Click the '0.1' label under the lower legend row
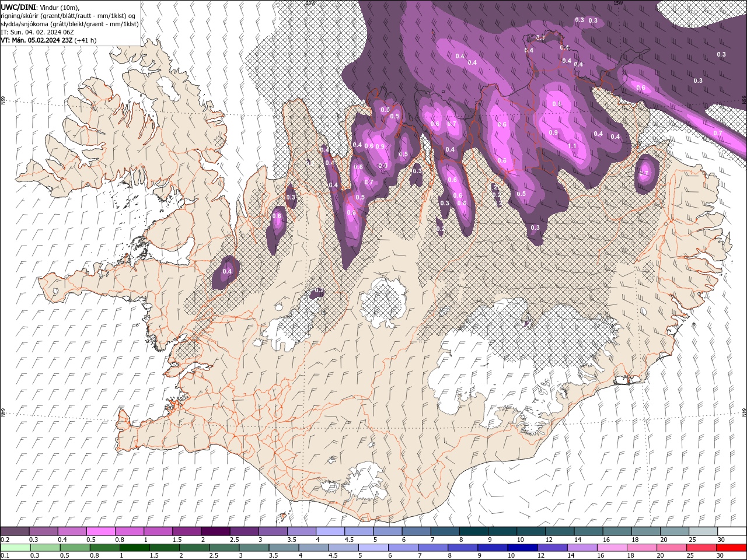Image resolution: width=747 pixels, height=560 pixels. coord(5,556)
